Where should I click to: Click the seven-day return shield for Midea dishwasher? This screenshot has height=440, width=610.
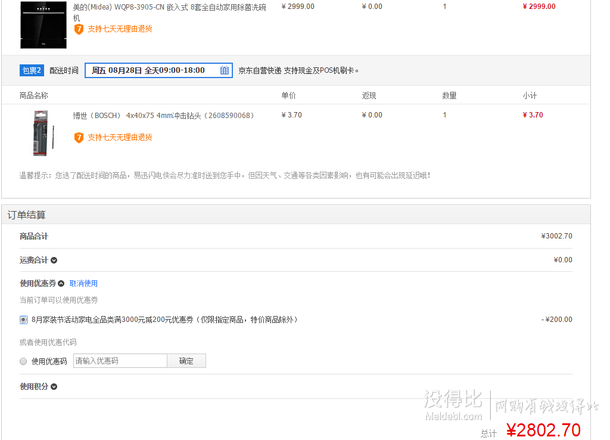79,29
